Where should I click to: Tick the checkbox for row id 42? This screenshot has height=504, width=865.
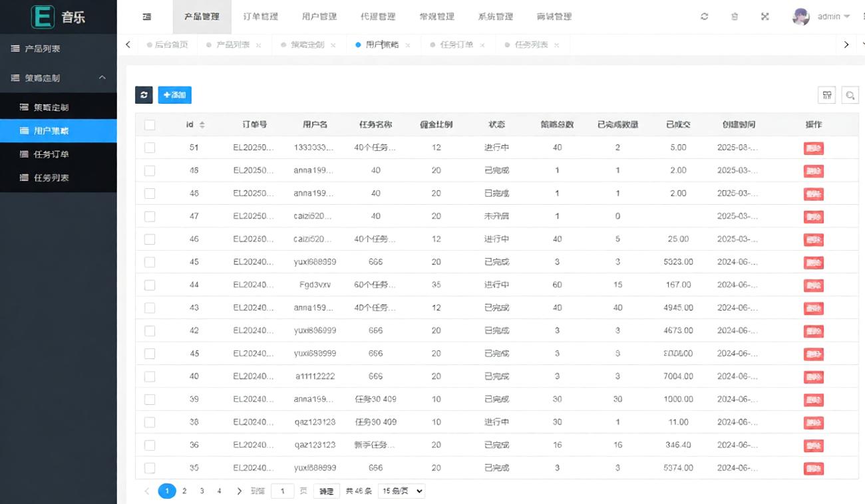150,330
